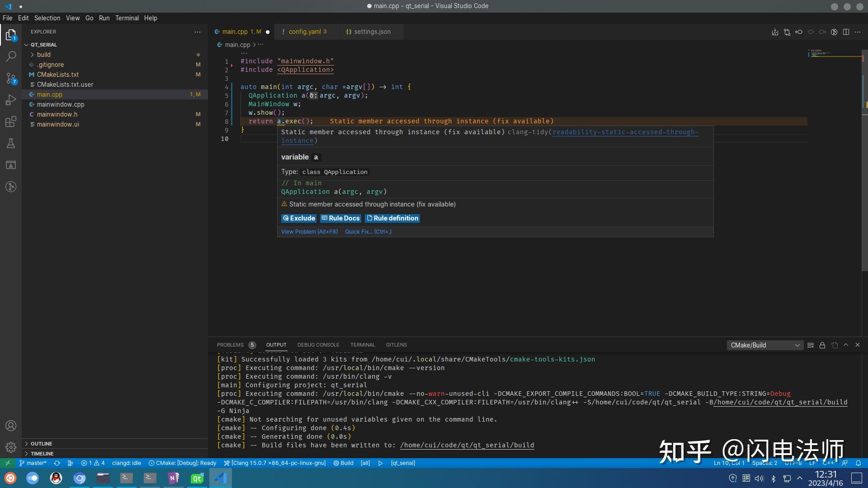The height and width of the screenshot is (488, 868).
Task: Open the Run and Debug view
Action: (11, 100)
